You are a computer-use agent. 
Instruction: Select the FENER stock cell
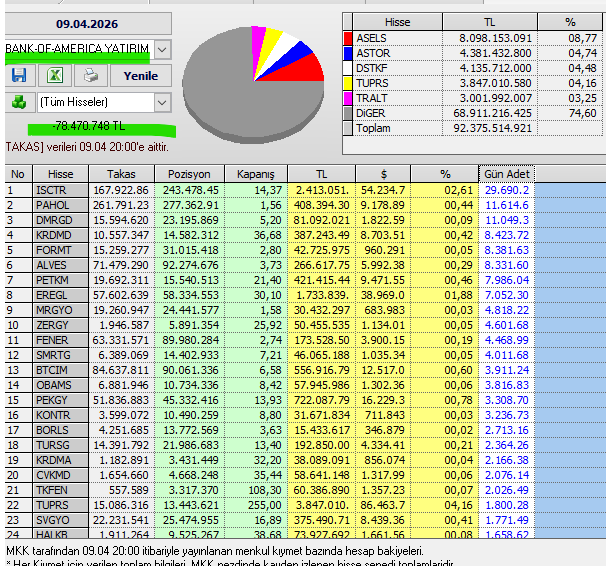click(x=61, y=340)
